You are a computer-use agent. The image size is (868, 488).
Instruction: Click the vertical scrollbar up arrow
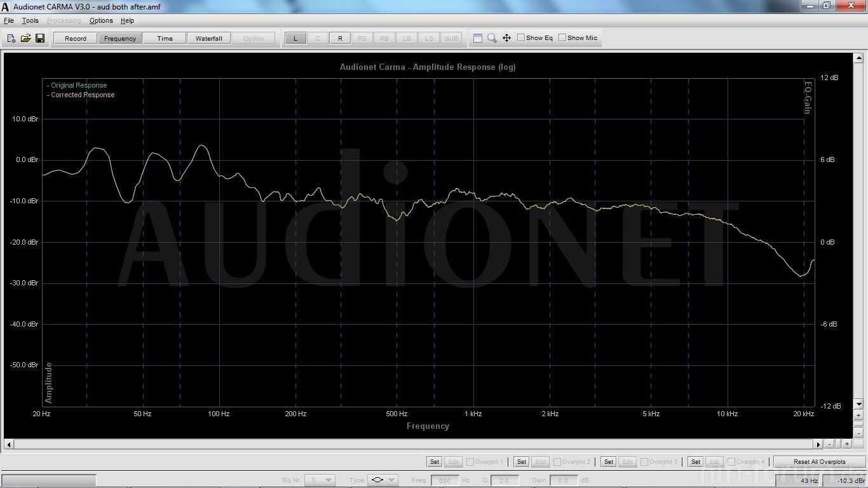[858, 57]
